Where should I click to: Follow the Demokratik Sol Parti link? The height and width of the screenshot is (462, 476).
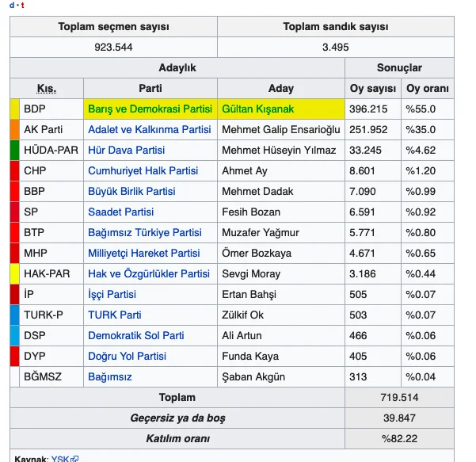coord(136,336)
